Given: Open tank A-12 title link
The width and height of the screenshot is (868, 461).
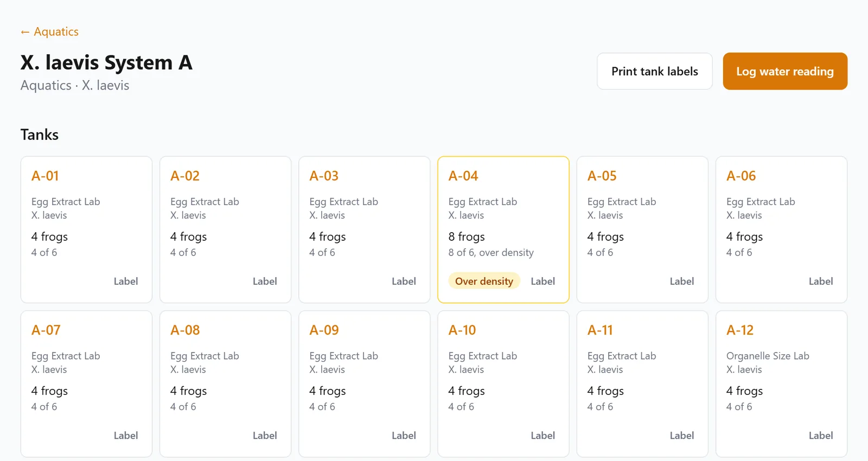Looking at the screenshot, I should pyautogui.click(x=740, y=330).
